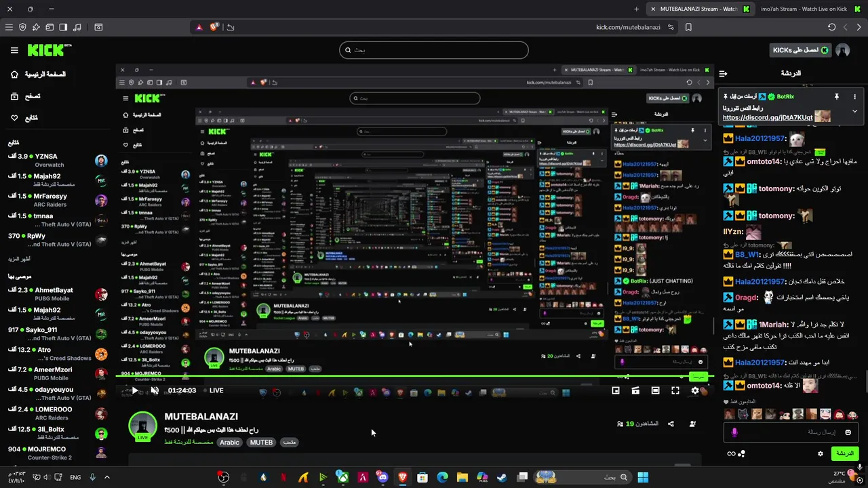The height and width of the screenshot is (488, 868).
Task: Toggle the browser sidebar panel icon
Action: click(x=63, y=27)
